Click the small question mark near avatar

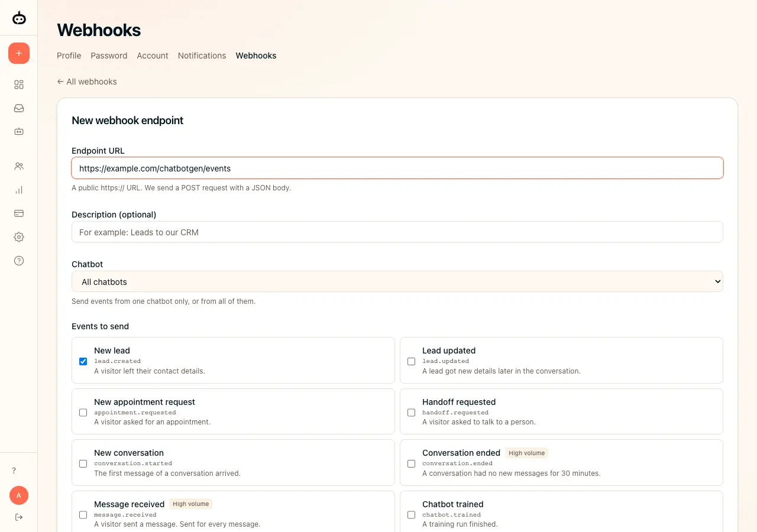coord(14,471)
